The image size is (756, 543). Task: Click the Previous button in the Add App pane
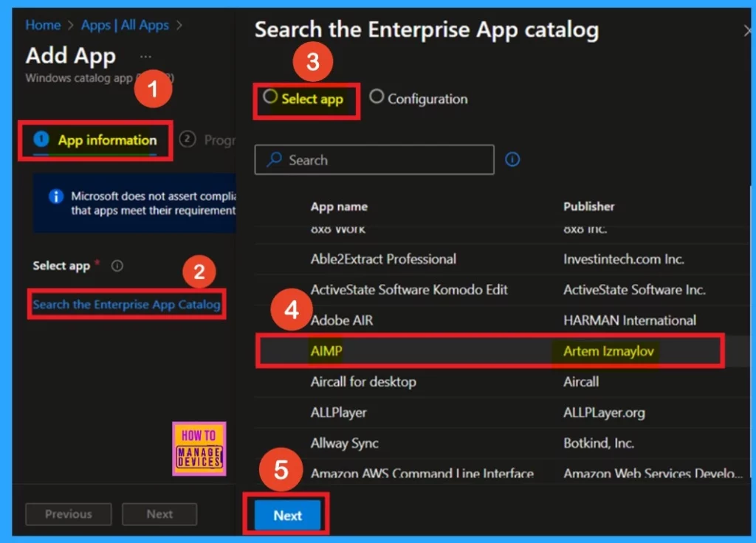pos(69,514)
